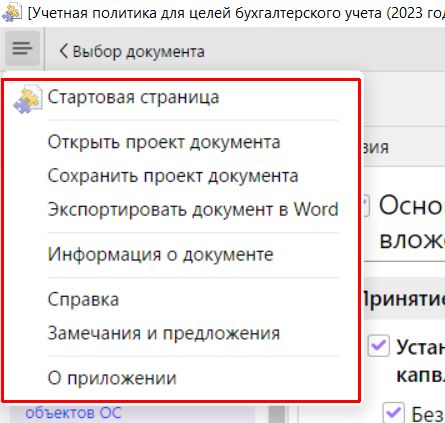Go back via Выбор документа label
Screen dimensions: 445x423
pos(139,52)
